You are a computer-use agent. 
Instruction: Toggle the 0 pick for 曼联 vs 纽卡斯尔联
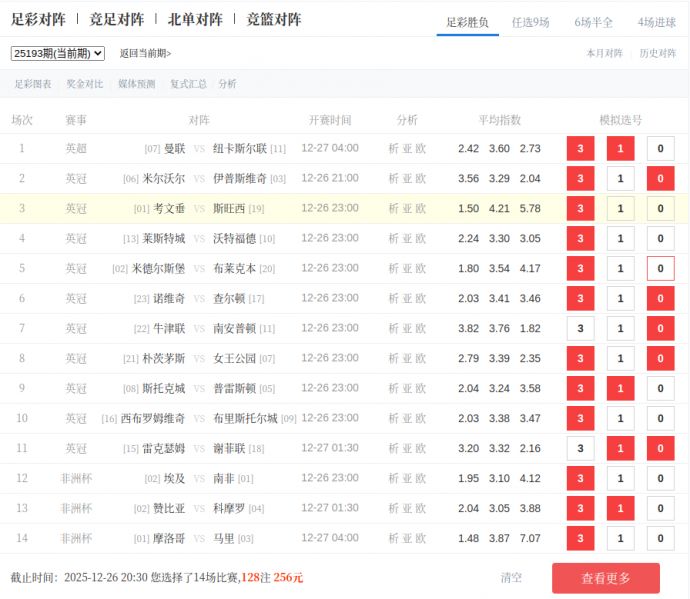click(x=660, y=149)
